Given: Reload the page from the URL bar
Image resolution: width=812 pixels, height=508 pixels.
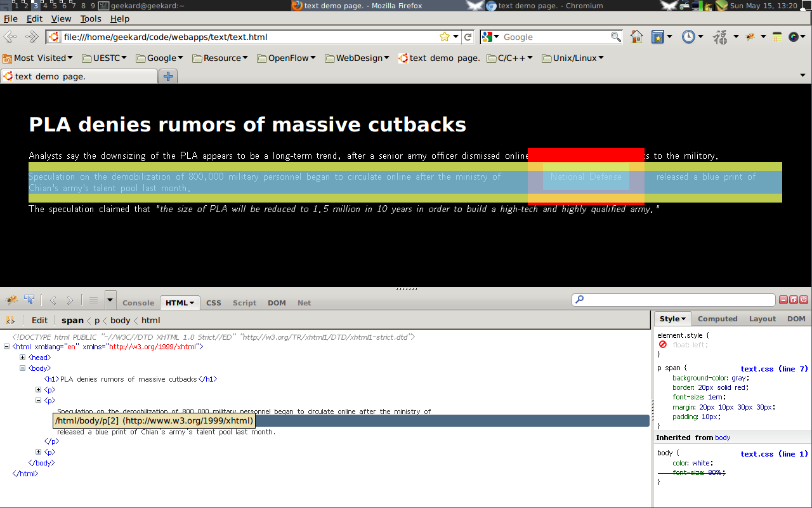Looking at the screenshot, I should pos(468,37).
